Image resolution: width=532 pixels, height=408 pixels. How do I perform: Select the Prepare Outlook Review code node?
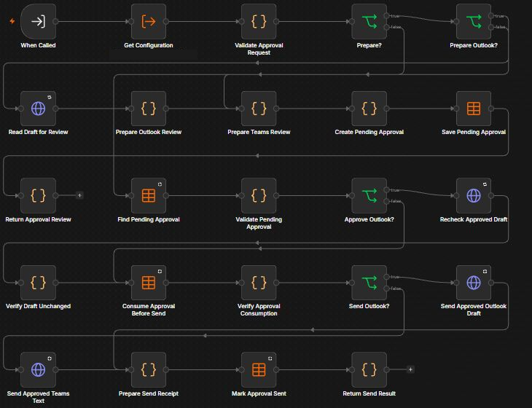pos(149,109)
